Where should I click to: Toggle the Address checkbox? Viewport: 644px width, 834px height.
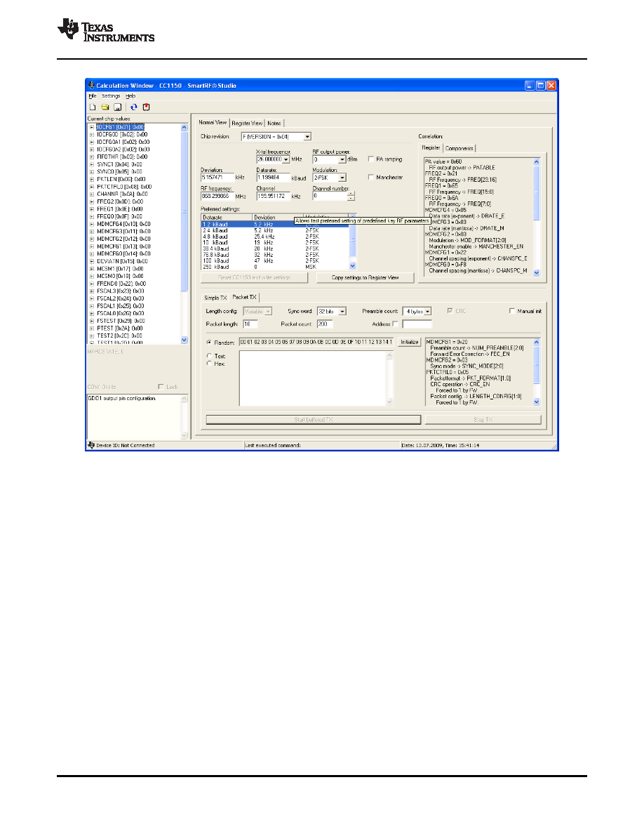396,324
